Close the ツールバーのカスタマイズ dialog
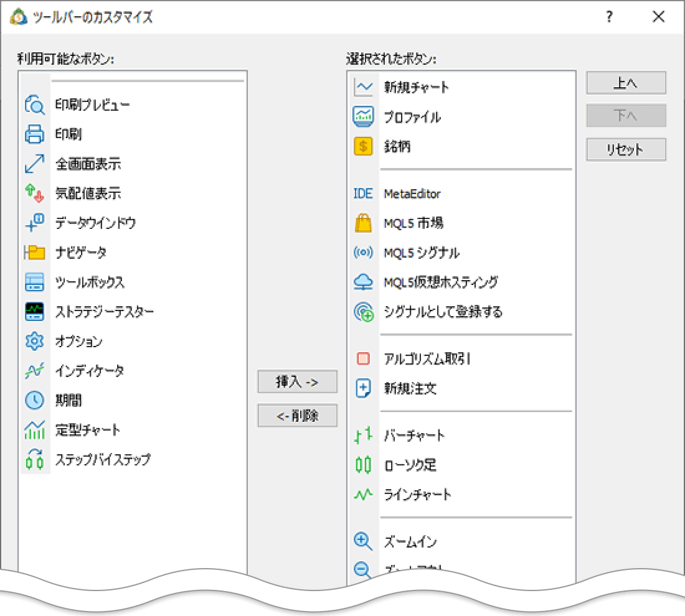Viewport: 685px width, 616px height. pos(658,17)
